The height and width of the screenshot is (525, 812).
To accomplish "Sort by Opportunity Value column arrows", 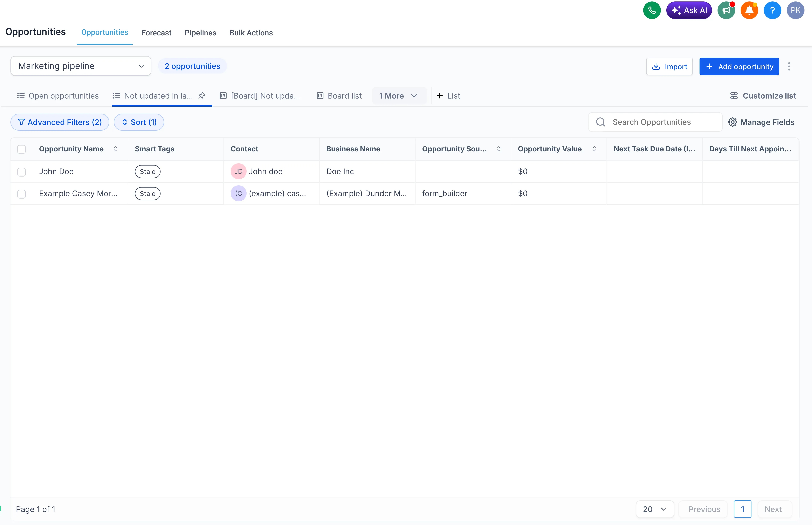I will coord(594,149).
